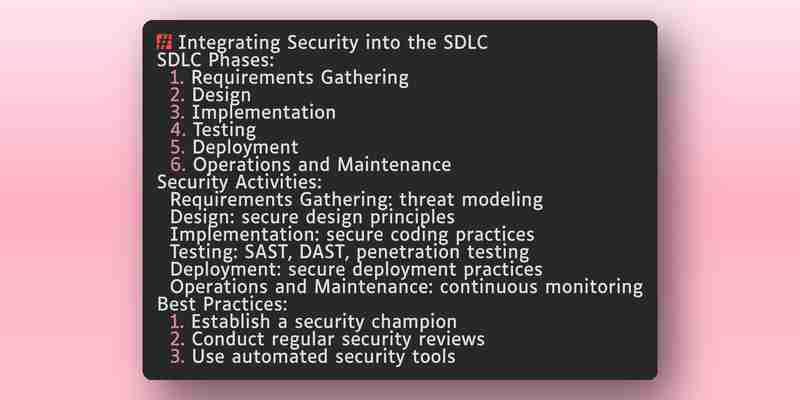This screenshot has width=800, height=400.
Task: Select the continuous monitoring line
Action: pos(406,287)
